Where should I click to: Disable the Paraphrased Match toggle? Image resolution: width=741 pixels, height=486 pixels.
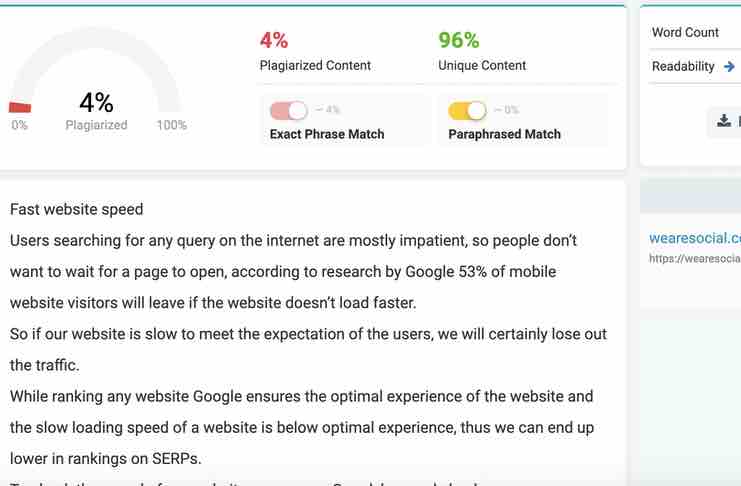pyautogui.click(x=467, y=111)
